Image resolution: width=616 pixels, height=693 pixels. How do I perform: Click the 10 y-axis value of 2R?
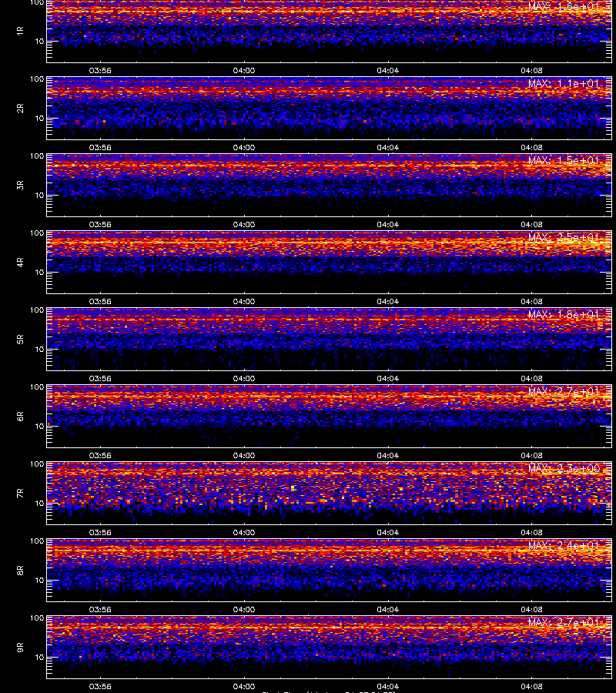click(40, 118)
